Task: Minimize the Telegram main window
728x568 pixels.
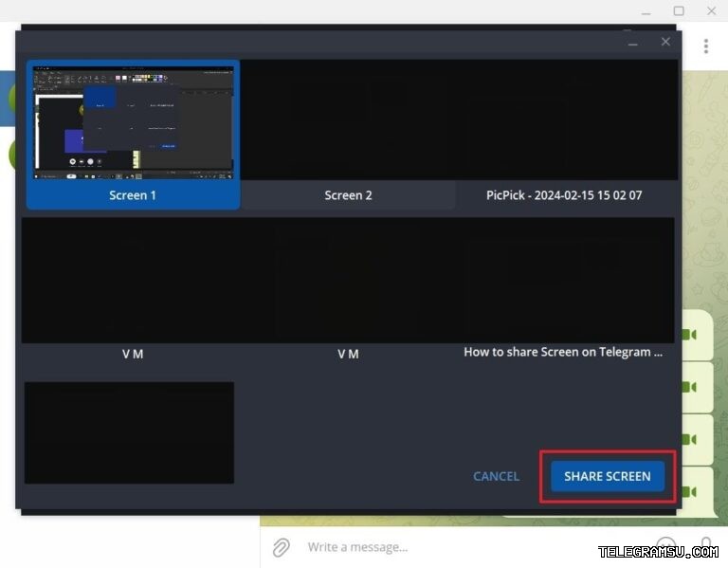Action: 646,12
